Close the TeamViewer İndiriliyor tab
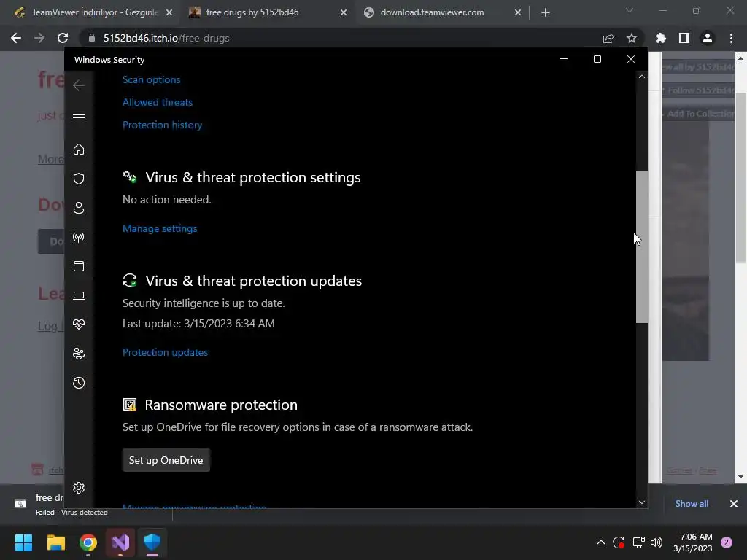Viewport: 747px width, 560px height. 169,12
